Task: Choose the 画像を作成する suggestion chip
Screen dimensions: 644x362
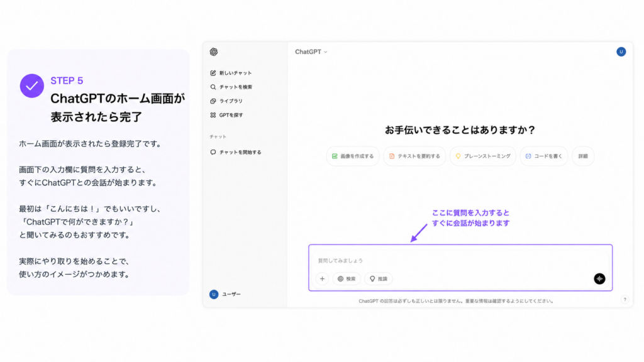Action: coord(353,156)
